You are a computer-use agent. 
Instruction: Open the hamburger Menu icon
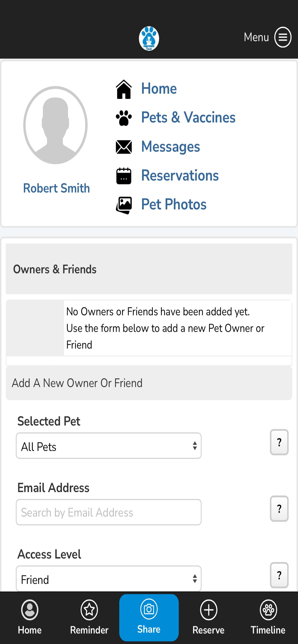283,37
